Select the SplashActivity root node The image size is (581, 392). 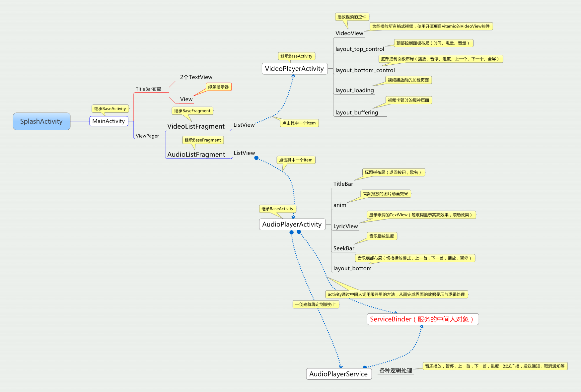point(41,121)
